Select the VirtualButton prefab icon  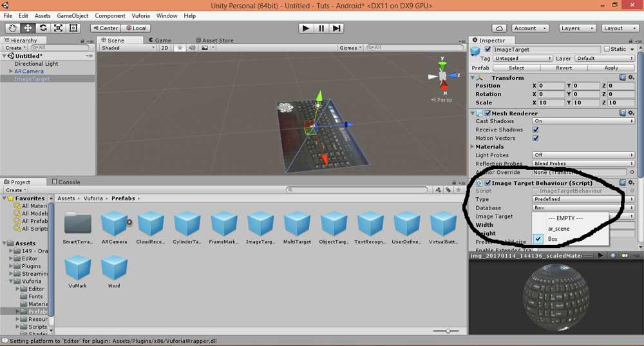(443, 224)
